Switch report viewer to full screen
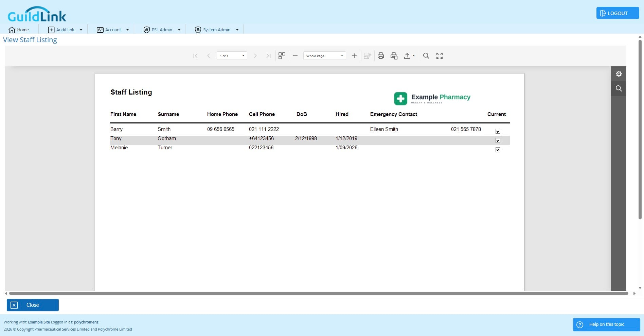This screenshot has width=644, height=336. click(440, 56)
